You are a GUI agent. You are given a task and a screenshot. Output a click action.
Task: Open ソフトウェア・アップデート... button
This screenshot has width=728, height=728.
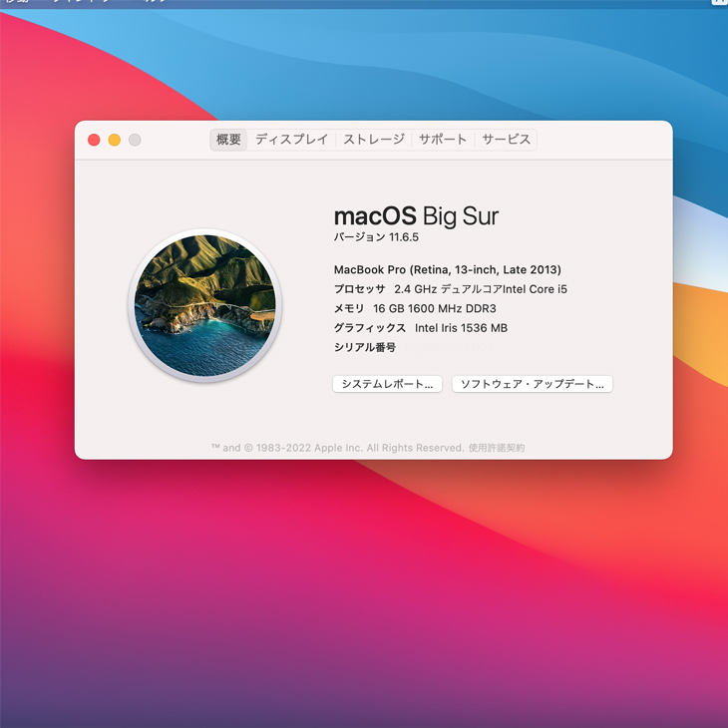(x=533, y=384)
